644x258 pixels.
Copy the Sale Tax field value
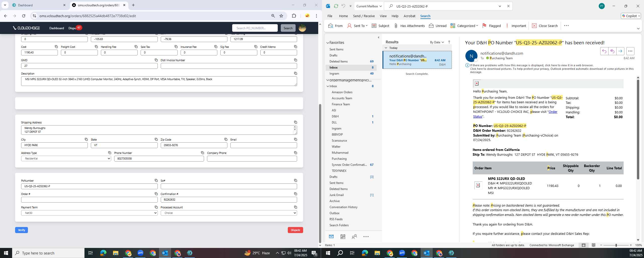click(176, 47)
